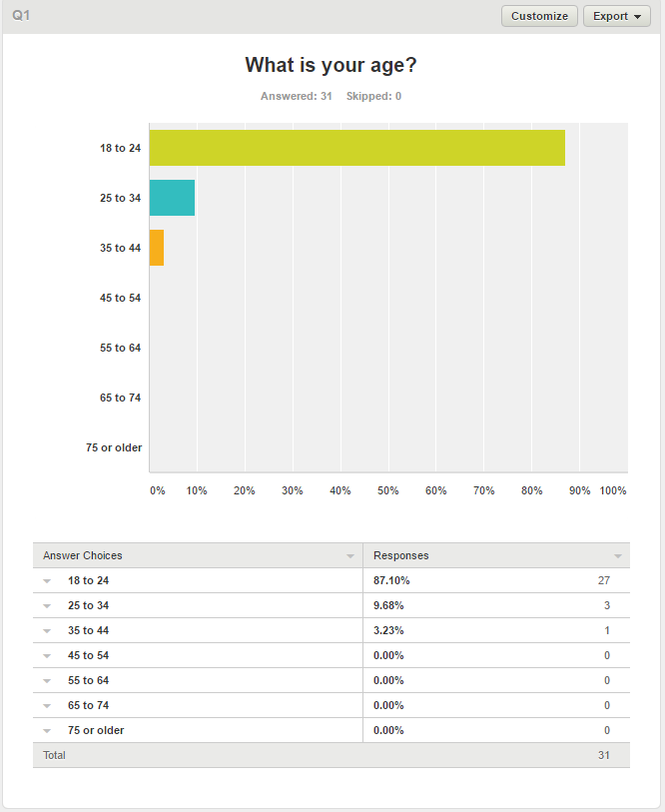Click the 27 responses count link

coord(603,580)
